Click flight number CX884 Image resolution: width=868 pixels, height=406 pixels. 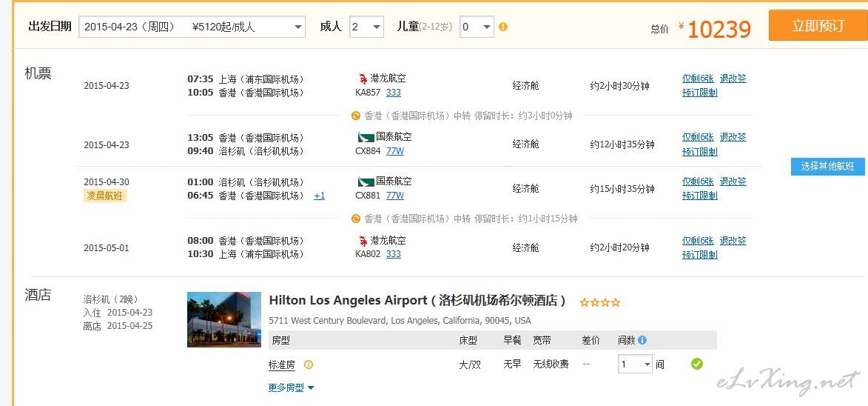pos(368,150)
